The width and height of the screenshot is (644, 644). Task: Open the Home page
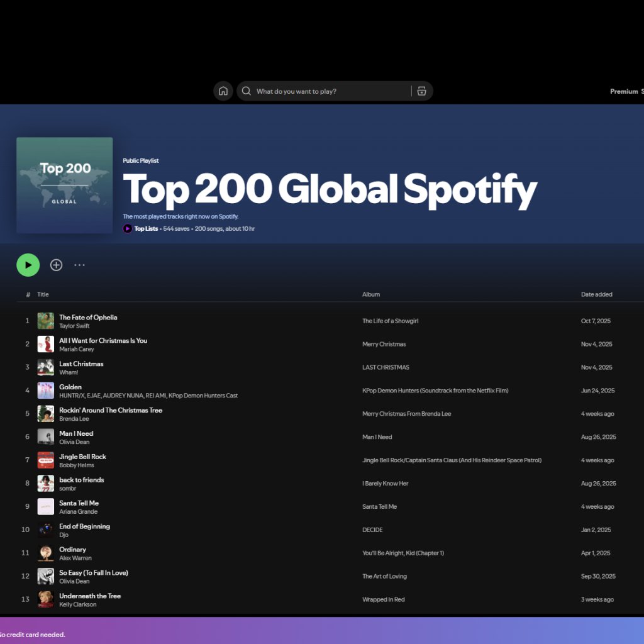pyautogui.click(x=223, y=91)
